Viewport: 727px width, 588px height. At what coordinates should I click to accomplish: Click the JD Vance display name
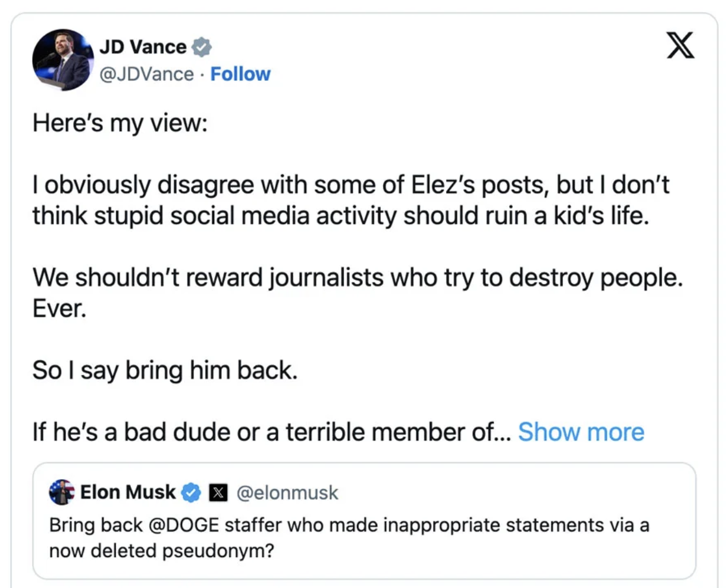coord(143,47)
